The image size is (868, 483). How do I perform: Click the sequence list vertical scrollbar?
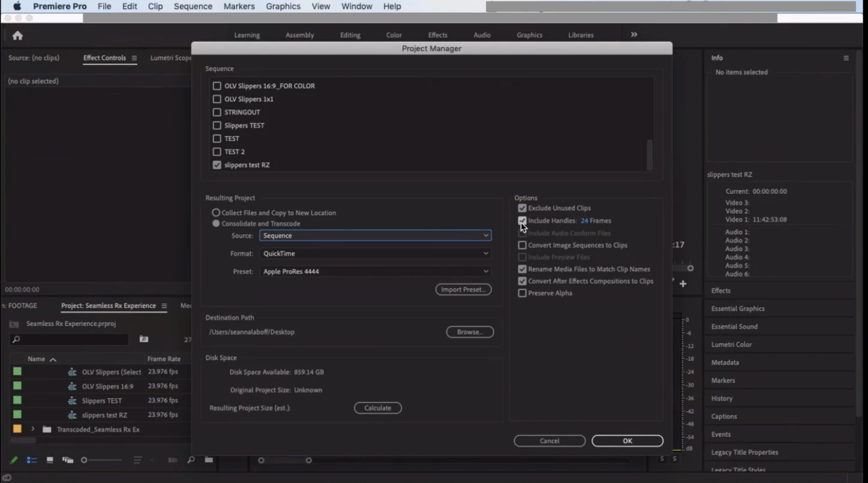[x=650, y=155]
